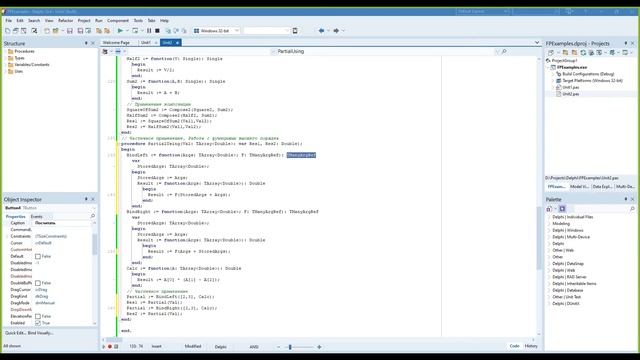Click the editor search magnifier icon

point(504,51)
